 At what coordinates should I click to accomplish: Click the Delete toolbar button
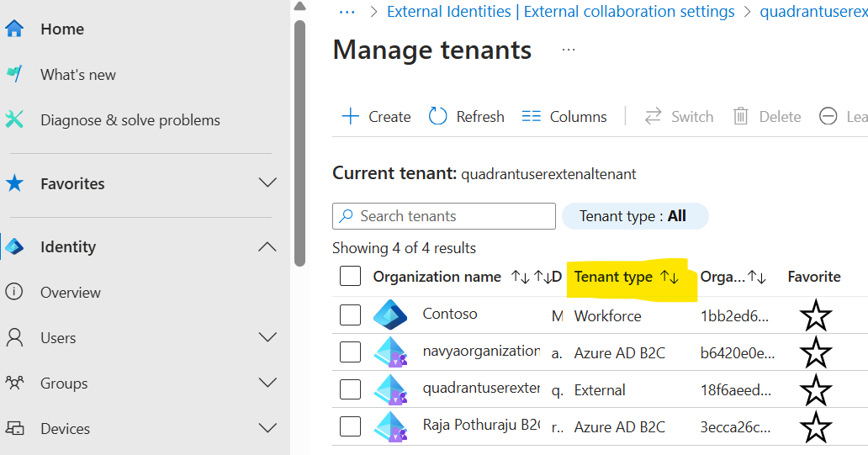click(x=767, y=117)
